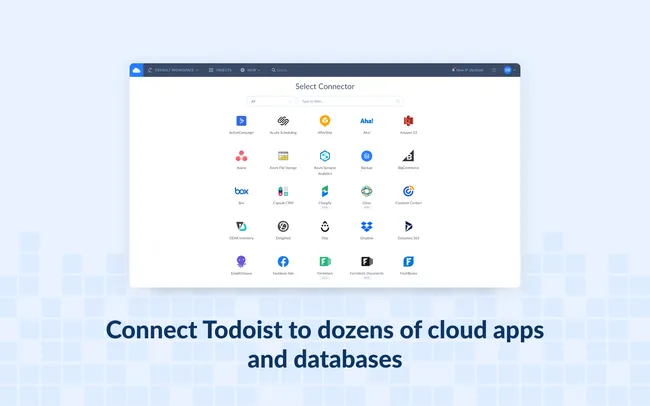Pick the Dynamics 365 connector icon
The width and height of the screenshot is (650, 406).
[408, 227]
